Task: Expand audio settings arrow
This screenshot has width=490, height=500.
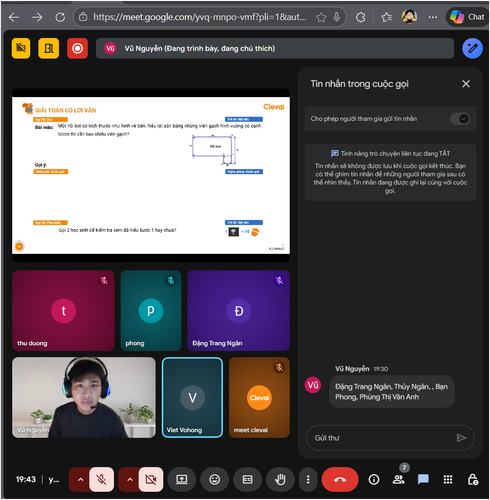Action: point(80,479)
